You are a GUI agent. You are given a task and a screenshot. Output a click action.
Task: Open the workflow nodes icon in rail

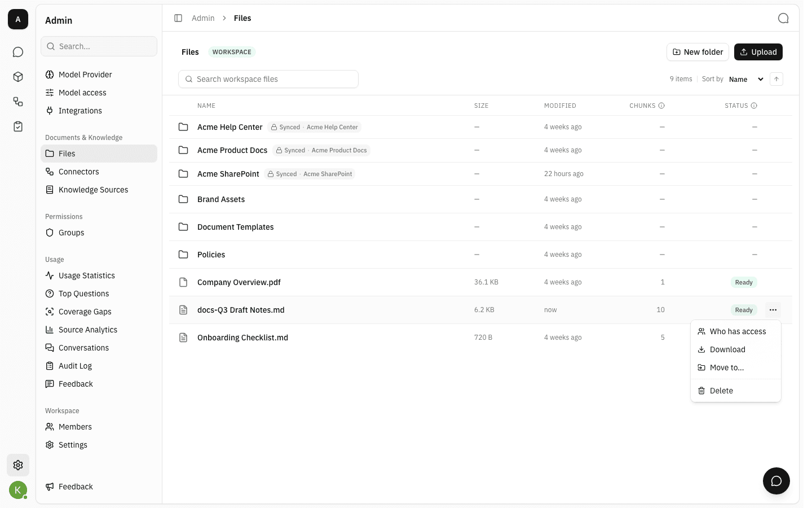[x=18, y=102]
